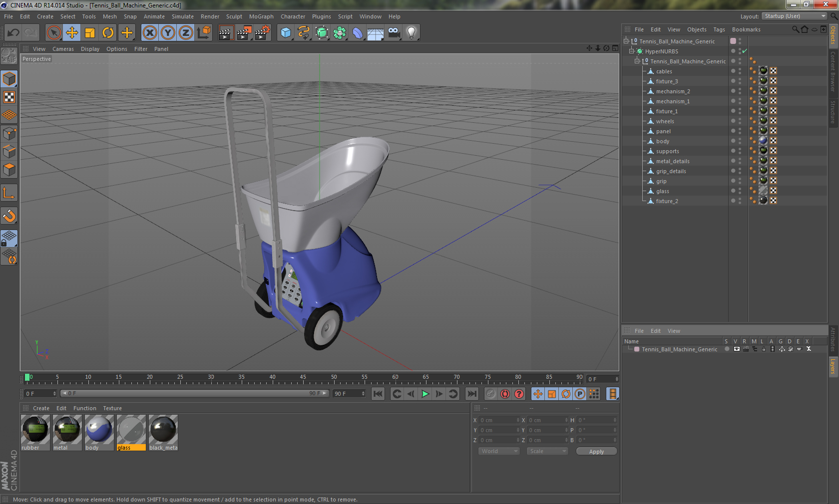
Task: Click the Undo arrow icon
Action: (13, 33)
